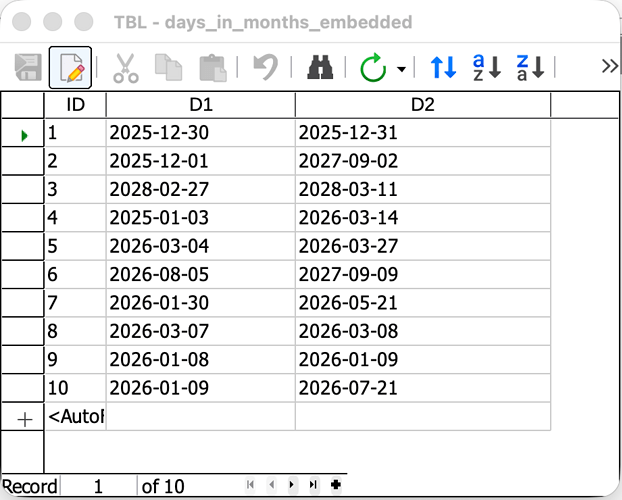This screenshot has height=500, width=622.
Task: Sort the column in descending order
Action: click(530, 68)
